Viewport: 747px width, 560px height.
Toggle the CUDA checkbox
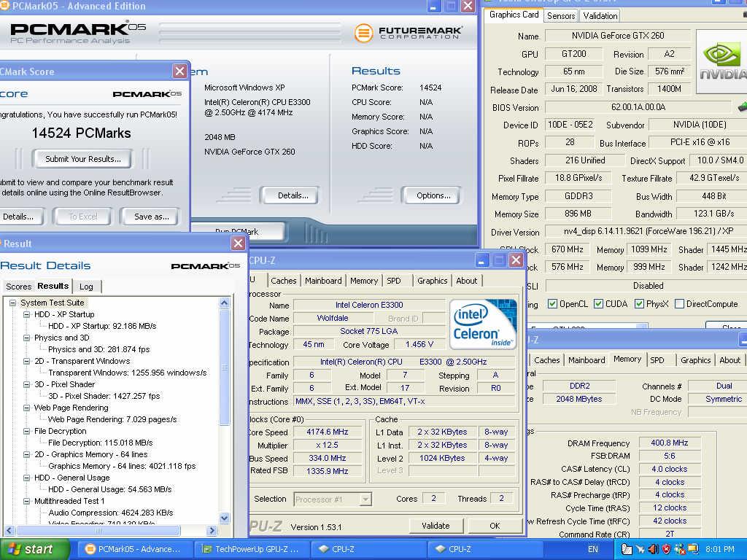(598, 304)
